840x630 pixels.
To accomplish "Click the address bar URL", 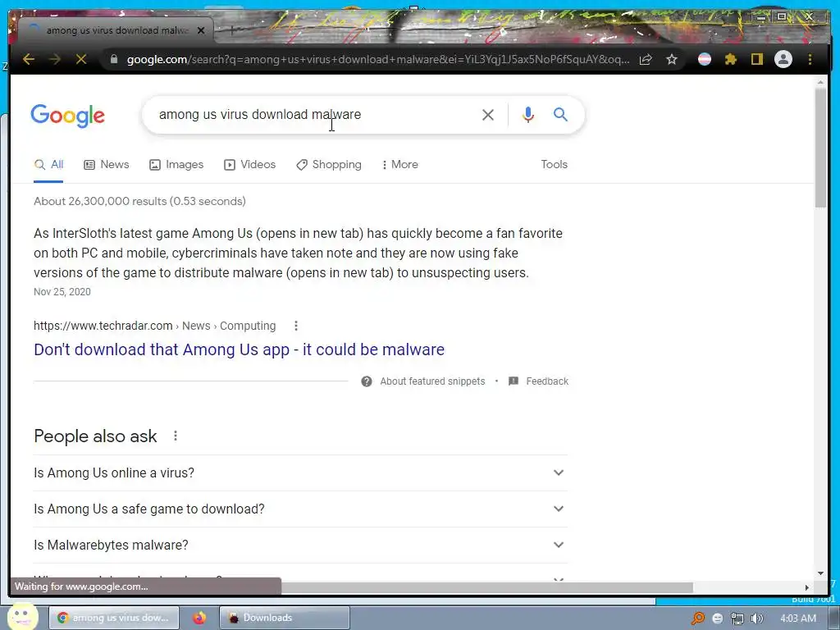I will [x=378, y=59].
